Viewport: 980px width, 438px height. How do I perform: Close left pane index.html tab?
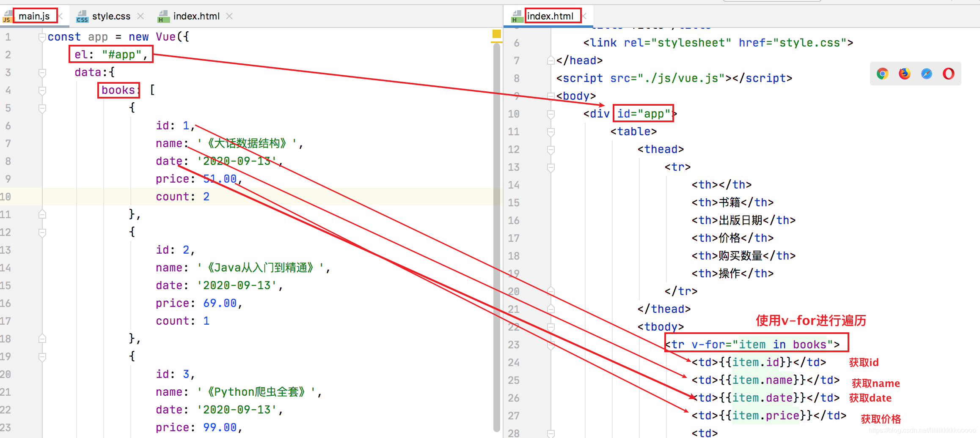(x=229, y=16)
